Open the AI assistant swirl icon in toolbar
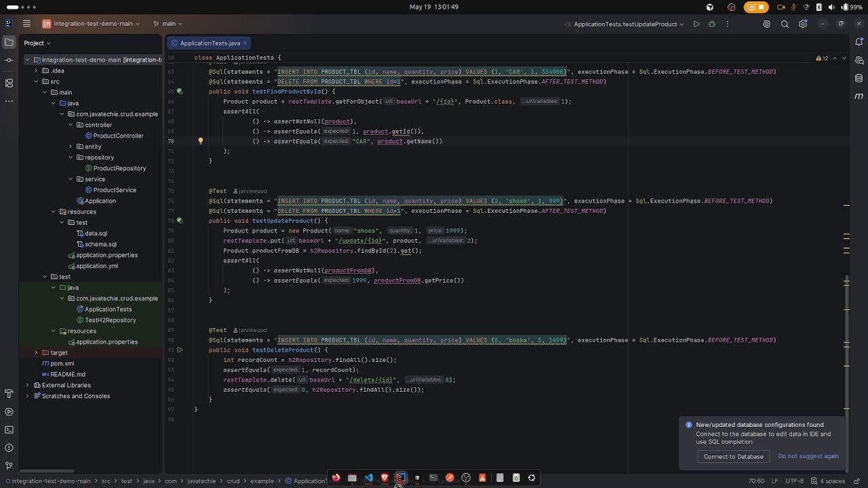Screen dimensions: 868x488 (x=767, y=24)
